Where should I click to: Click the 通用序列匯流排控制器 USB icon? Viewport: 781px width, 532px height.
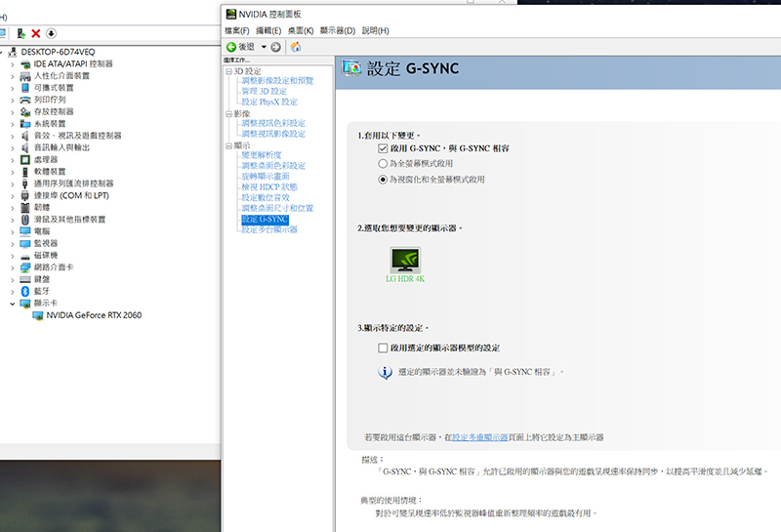tap(25, 184)
